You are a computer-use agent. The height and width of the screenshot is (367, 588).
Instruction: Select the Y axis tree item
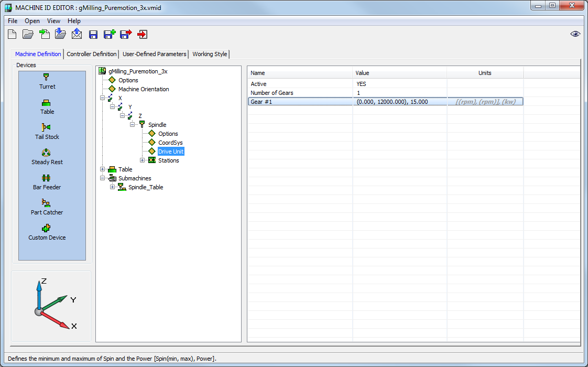coord(130,107)
